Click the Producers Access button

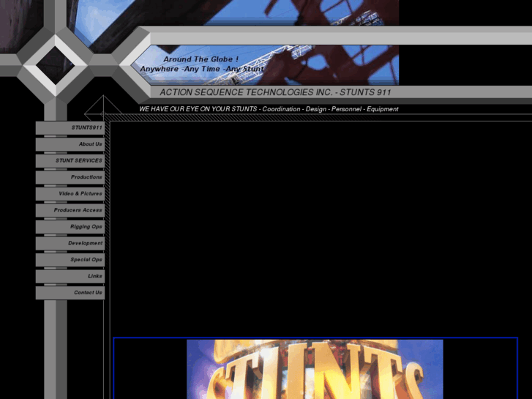pos(70,211)
